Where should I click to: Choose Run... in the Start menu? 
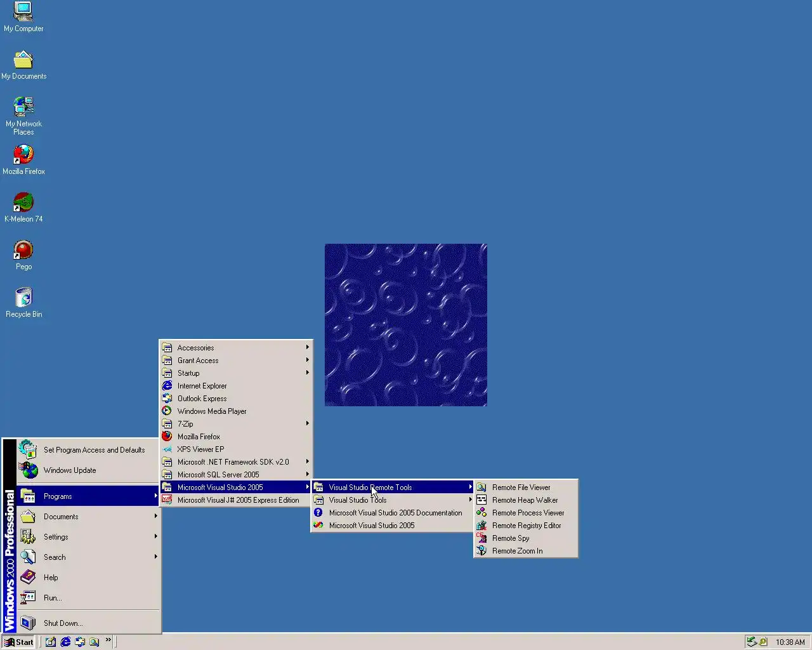(x=88, y=597)
